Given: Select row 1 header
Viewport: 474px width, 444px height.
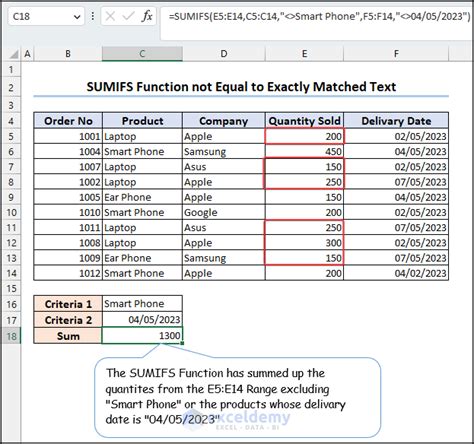Looking at the screenshot, I should click(11, 70).
